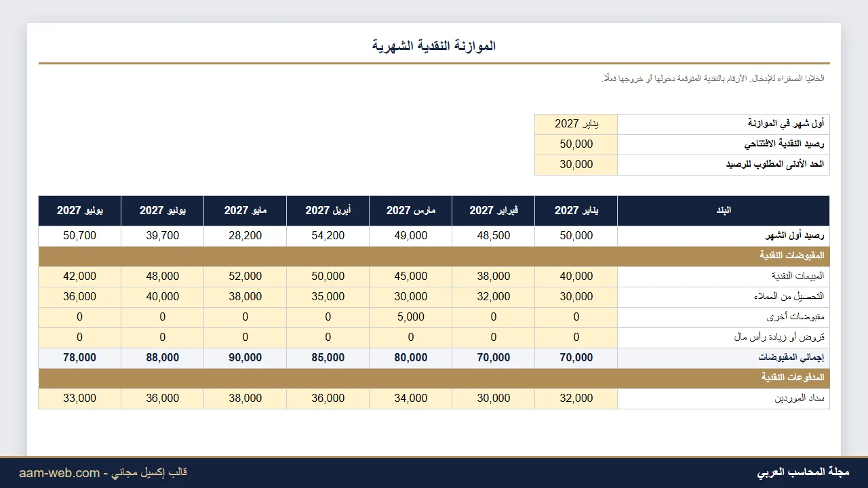Select the opening cash balance input 50,000
868x488 pixels.
[576, 144]
